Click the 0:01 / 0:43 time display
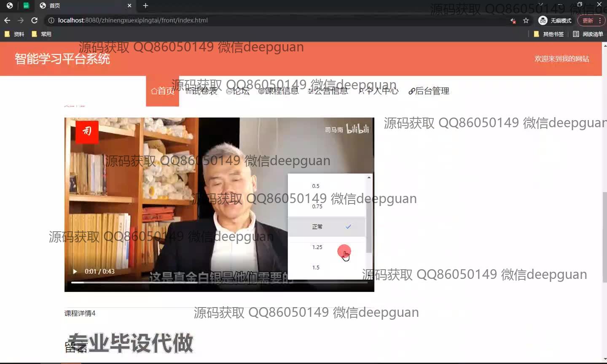Image resolution: width=607 pixels, height=364 pixels. pyautogui.click(x=99, y=271)
